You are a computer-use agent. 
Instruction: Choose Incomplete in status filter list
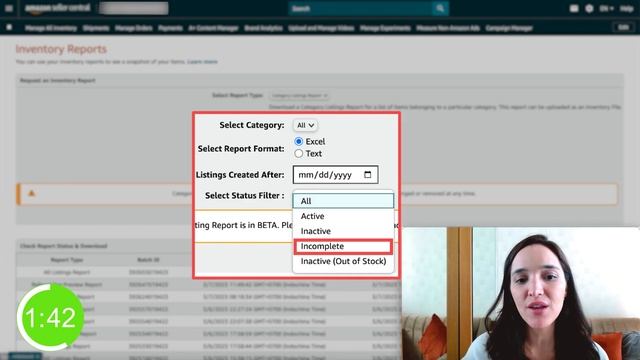343,246
